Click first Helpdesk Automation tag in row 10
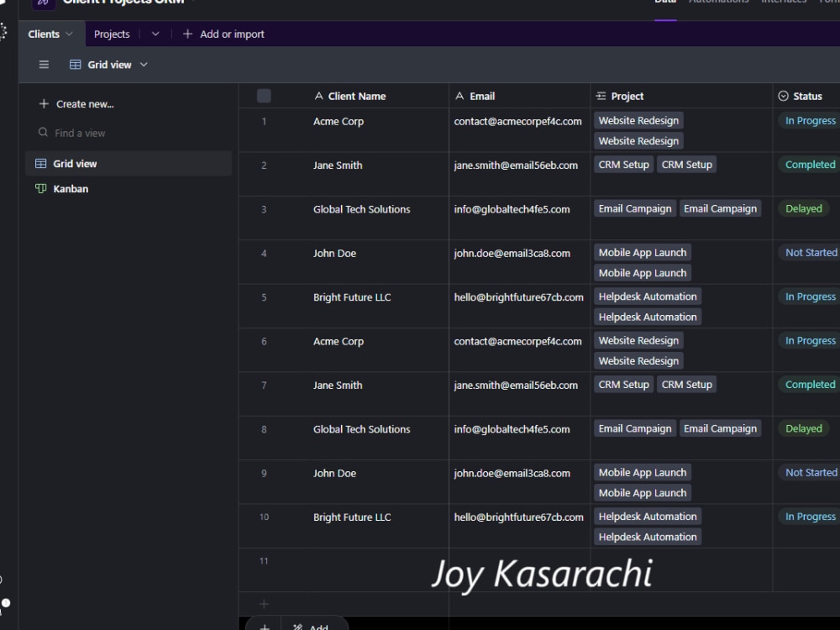 (x=648, y=516)
